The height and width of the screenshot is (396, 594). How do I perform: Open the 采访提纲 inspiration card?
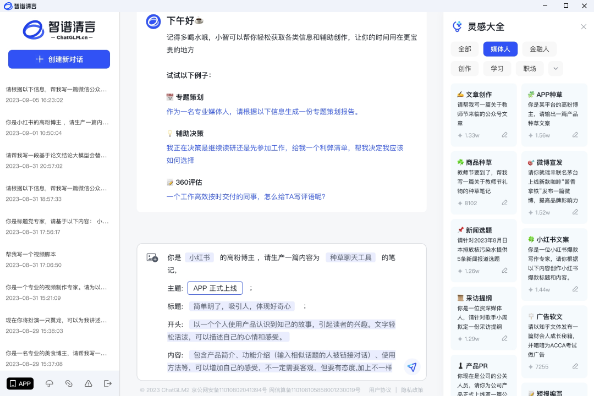[x=483, y=318]
